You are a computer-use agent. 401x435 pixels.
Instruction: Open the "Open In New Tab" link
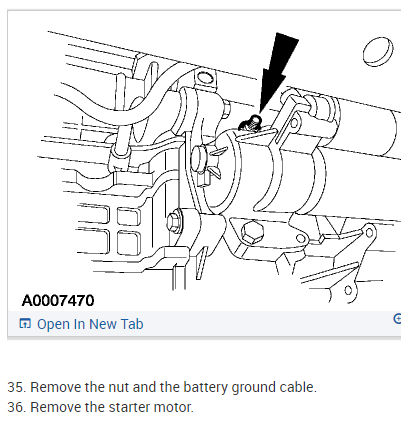click(90, 324)
